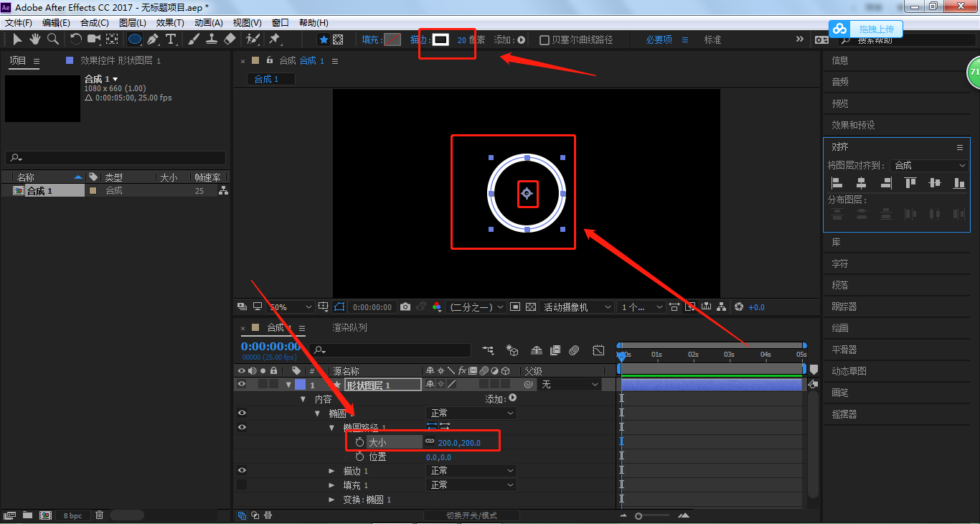Screen dimensions: 980x524
Task: Click the 切换开关/模式 button
Action: pos(471,515)
